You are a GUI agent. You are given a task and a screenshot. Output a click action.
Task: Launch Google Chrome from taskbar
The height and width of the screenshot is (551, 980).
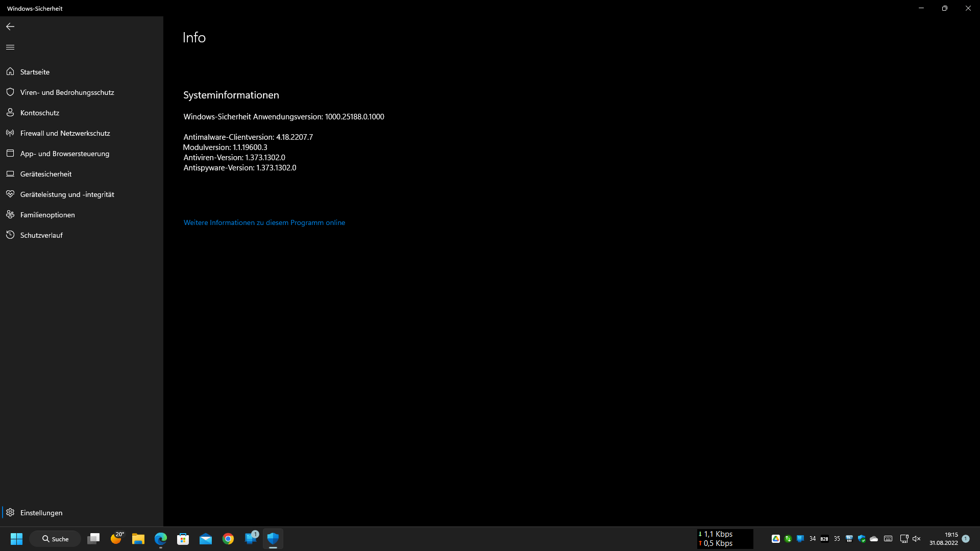pyautogui.click(x=228, y=539)
